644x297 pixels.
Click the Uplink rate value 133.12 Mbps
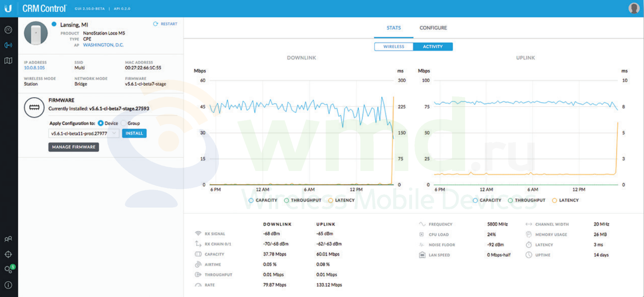(x=329, y=285)
